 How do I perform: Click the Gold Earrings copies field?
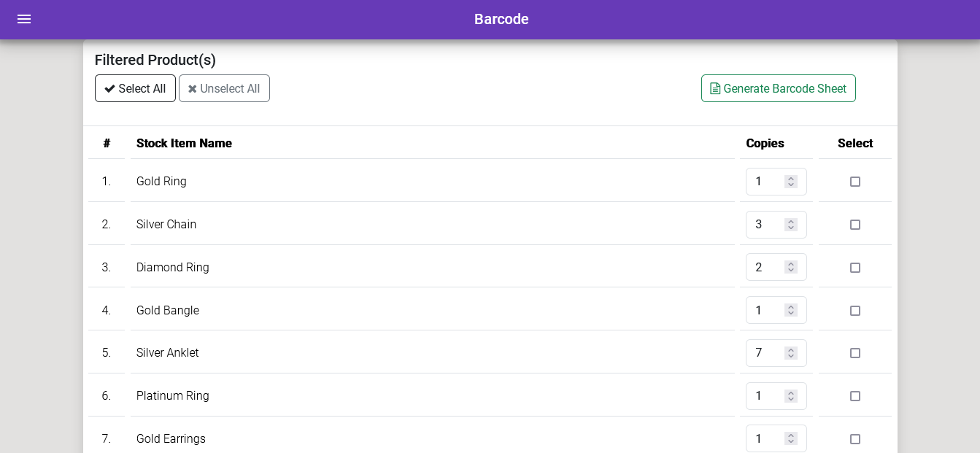[776, 438]
